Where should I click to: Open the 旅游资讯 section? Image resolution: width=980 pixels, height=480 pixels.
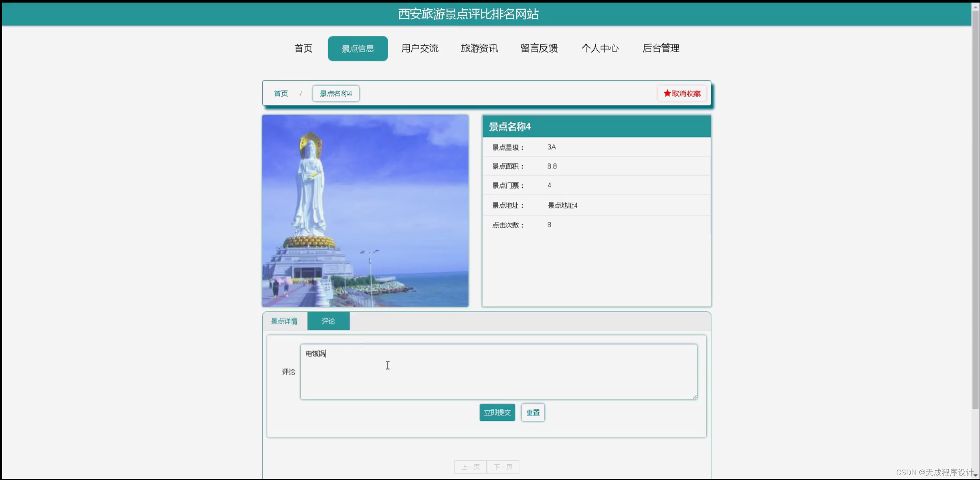tap(479, 48)
